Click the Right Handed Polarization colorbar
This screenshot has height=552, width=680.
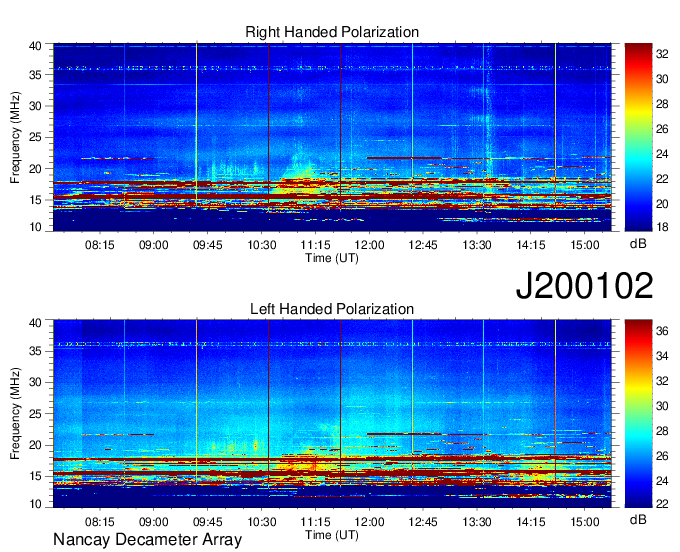(x=638, y=137)
